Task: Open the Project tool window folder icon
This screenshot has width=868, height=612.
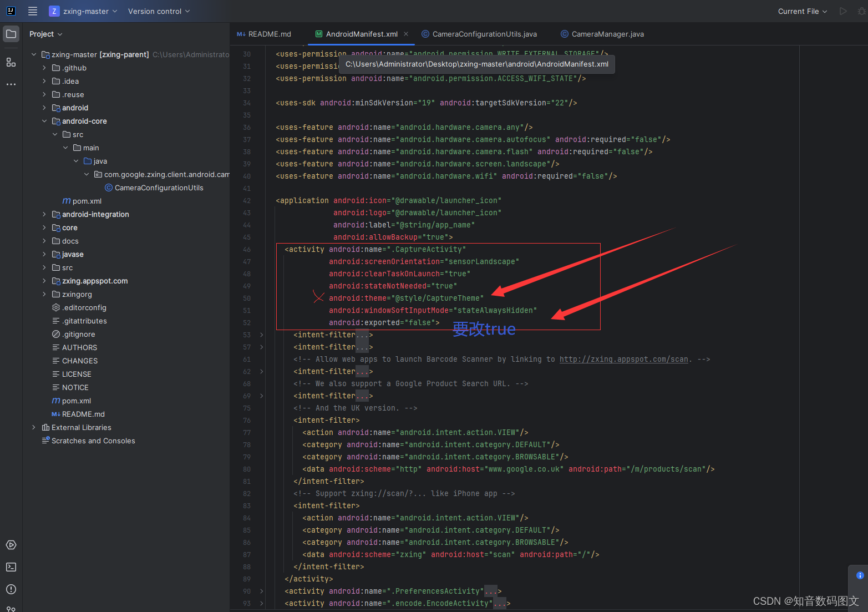Action: pos(11,33)
